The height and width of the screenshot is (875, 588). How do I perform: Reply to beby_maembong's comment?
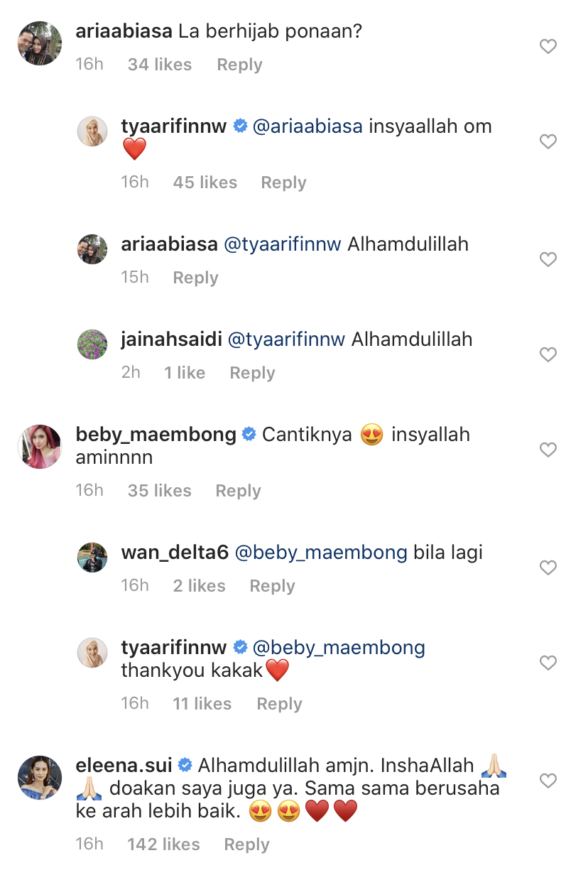coord(238,491)
